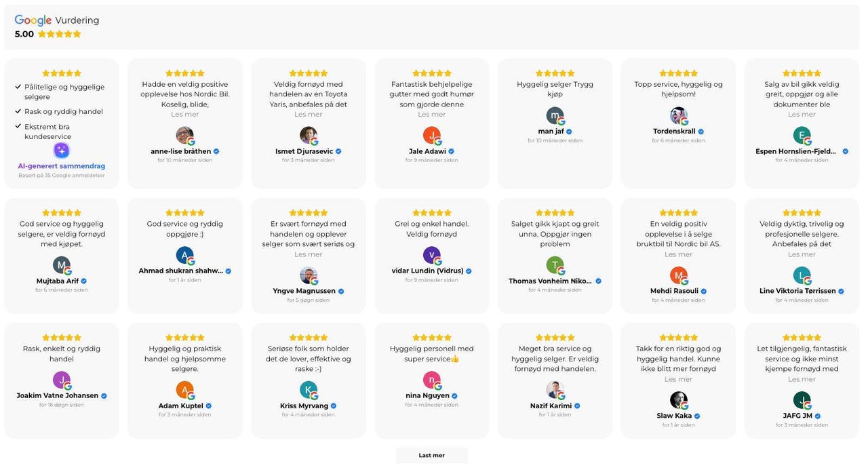Click the stars on Joakim Vatne Johansen's review
This screenshot has height=472, width=868.
click(x=62, y=338)
